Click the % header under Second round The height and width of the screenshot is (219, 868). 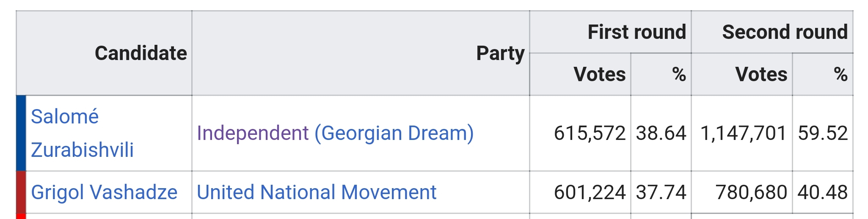point(840,74)
